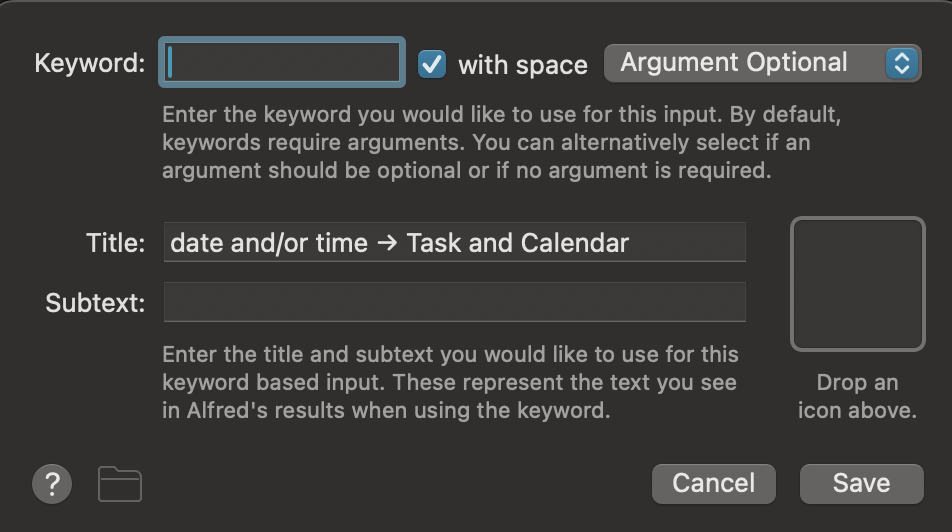952x532 pixels.
Task: Click "Task and Calendar" text in Title field
Action: pyautogui.click(x=517, y=243)
